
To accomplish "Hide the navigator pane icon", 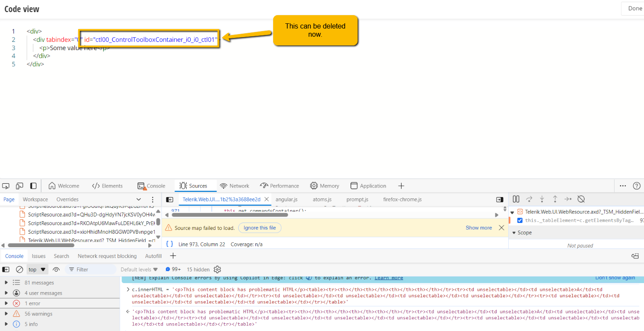I will tap(170, 200).
